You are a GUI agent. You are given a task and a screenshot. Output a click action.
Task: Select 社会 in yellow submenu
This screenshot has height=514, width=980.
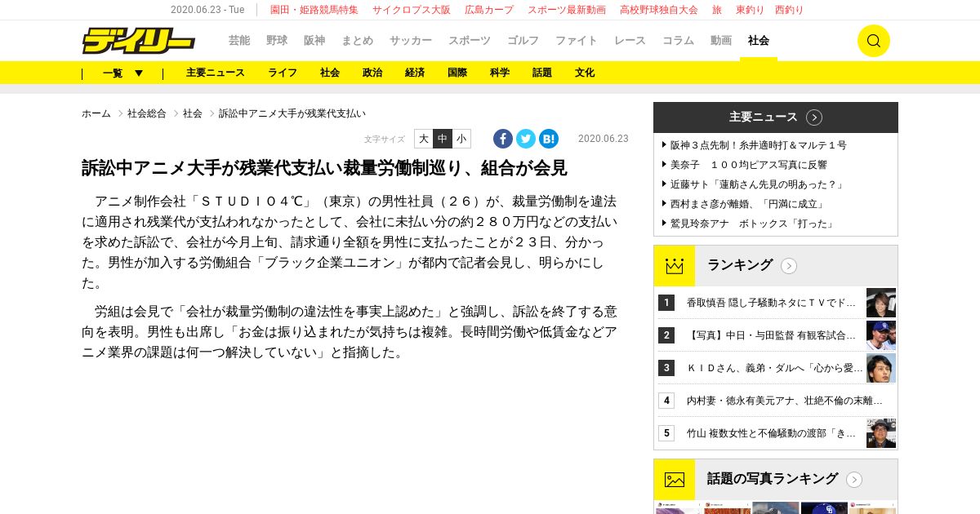(330, 73)
